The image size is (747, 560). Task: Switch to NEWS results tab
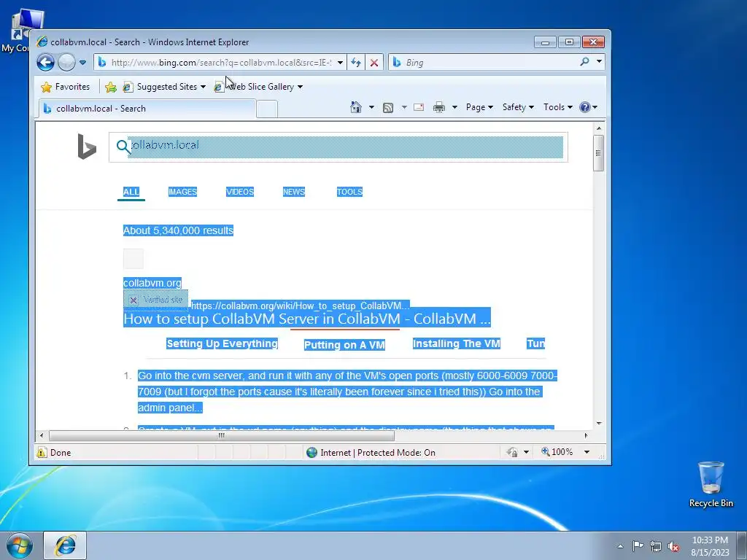[294, 192]
